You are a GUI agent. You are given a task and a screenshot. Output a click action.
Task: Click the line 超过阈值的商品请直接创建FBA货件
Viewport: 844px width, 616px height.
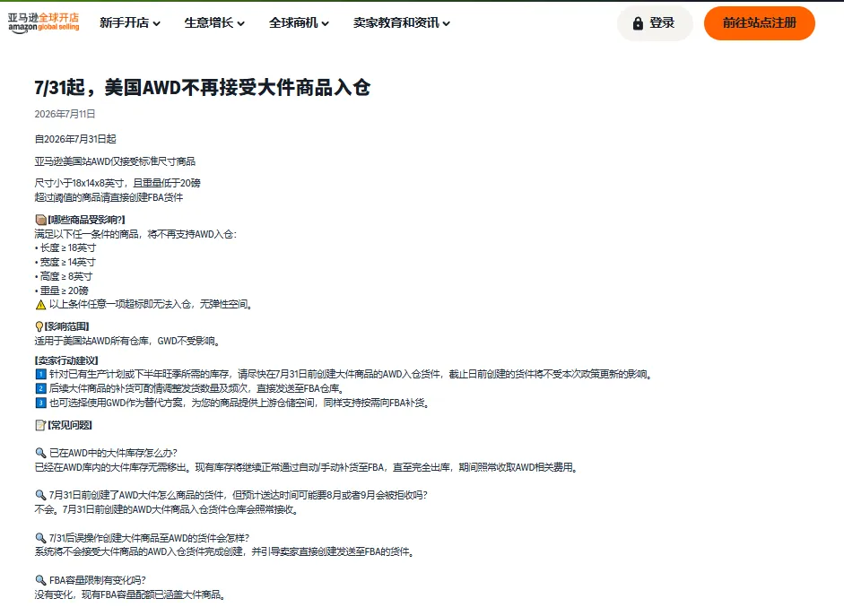(109, 197)
